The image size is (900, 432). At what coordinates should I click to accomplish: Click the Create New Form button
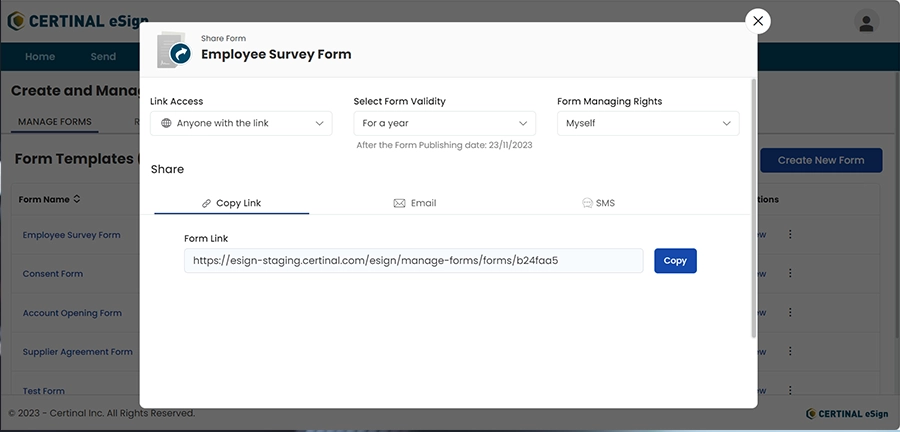coord(821,160)
